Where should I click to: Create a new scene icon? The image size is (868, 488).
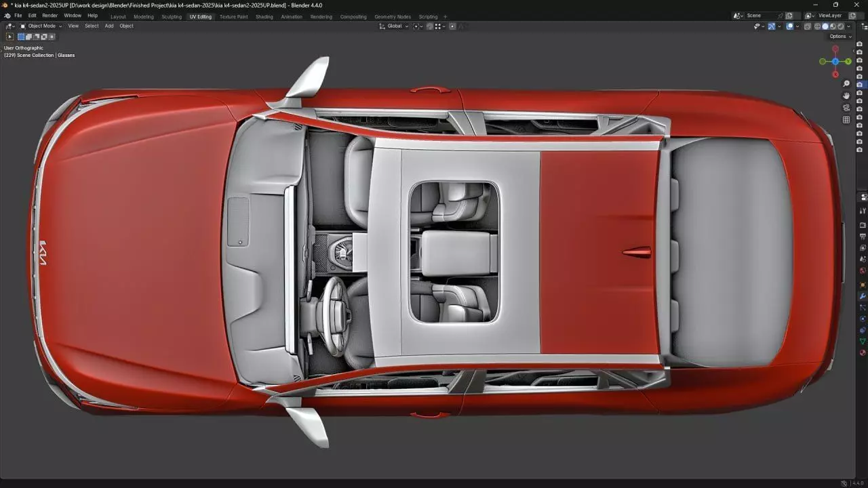point(789,16)
